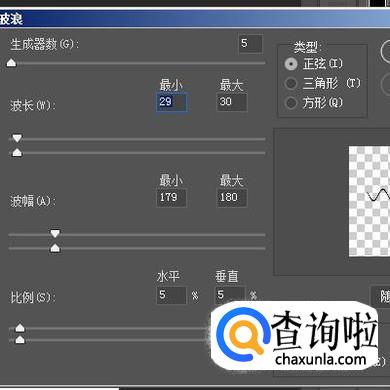Image resolution: width=390 pixels, height=390 pixels.
Task: Click the 波幅 minimum field showing 179
Action: tap(171, 198)
